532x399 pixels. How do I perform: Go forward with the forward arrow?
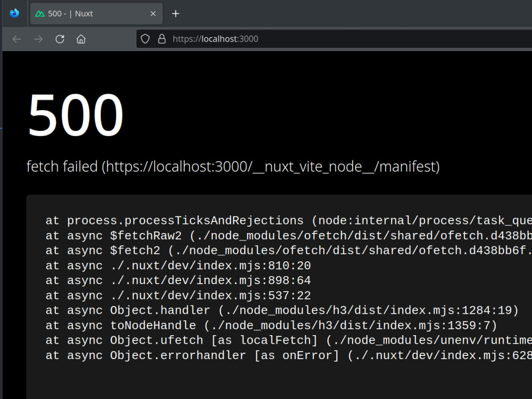pyautogui.click(x=38, y=39)
